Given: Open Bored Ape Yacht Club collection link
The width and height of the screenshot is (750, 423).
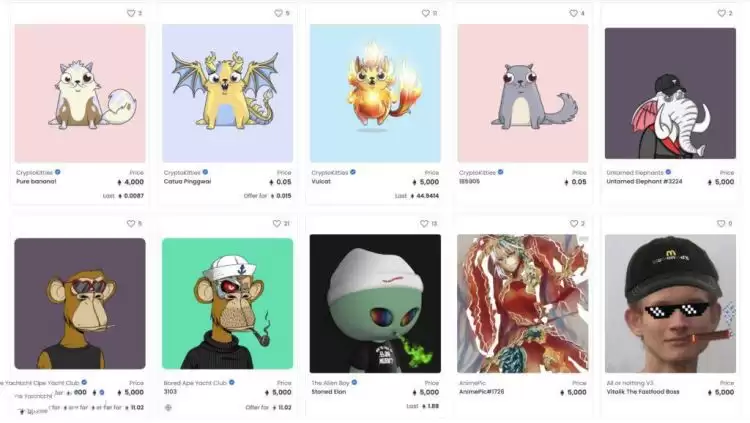Looking at the screenshot, I should pyautogui.click(x=195, y=383).
